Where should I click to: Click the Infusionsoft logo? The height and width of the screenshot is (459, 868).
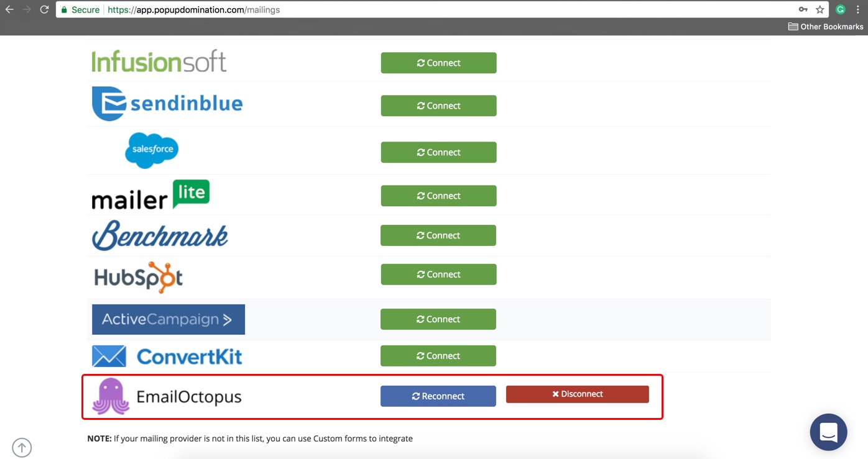click(159, 61)
